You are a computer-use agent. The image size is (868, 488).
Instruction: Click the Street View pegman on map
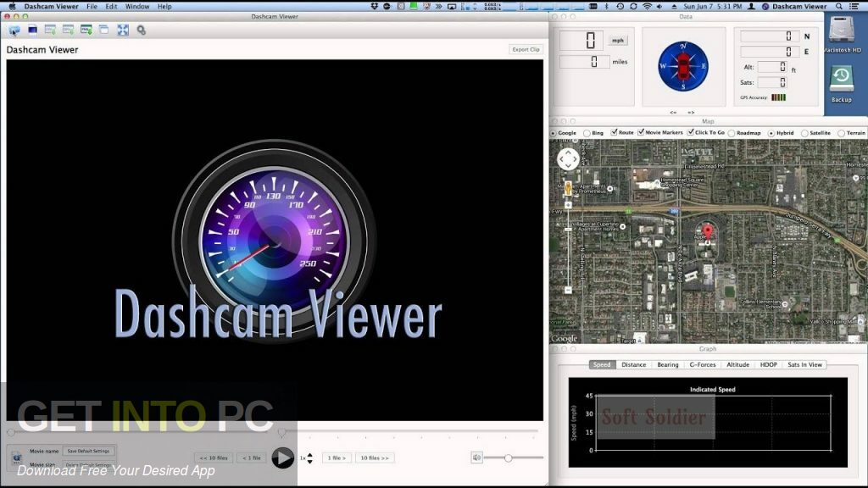pos(568,188)
